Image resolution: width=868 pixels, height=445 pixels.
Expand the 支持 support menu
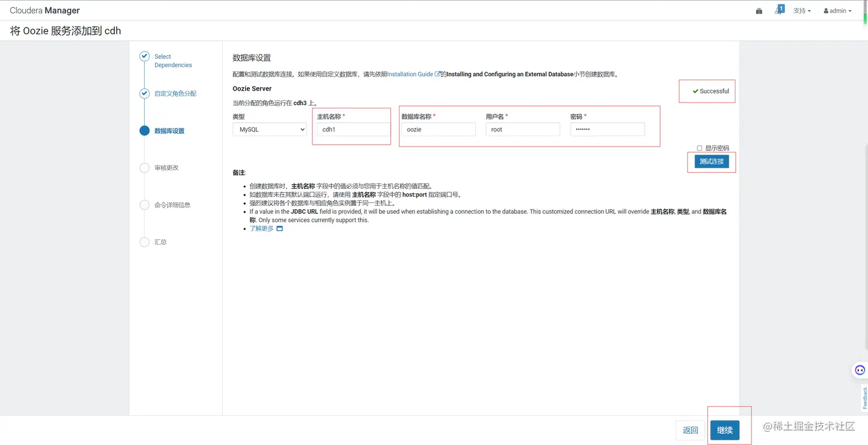point(802,11)
